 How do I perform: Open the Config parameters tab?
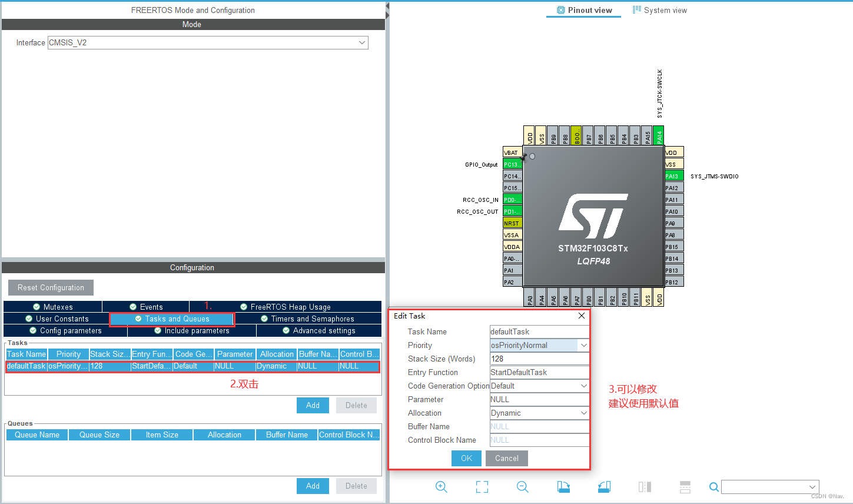(x=65, y=330)
